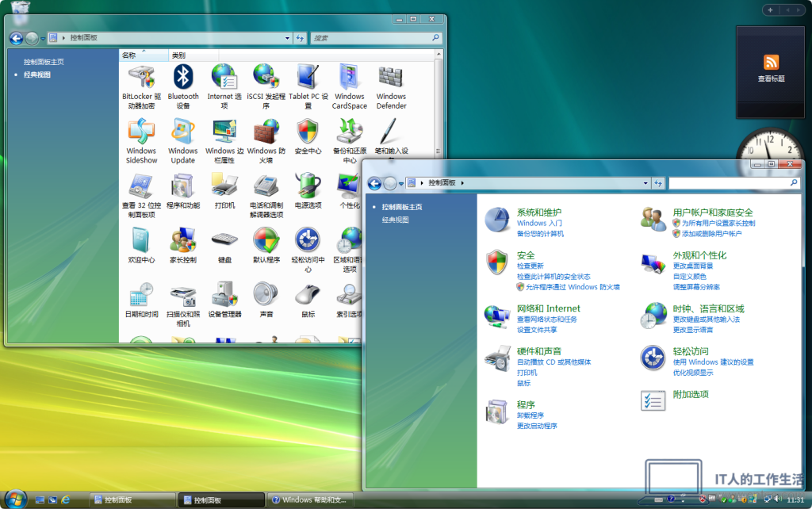Open 硬件和声音 category
Viewport: 812px width, 509px height.
(x=539, y=351)
